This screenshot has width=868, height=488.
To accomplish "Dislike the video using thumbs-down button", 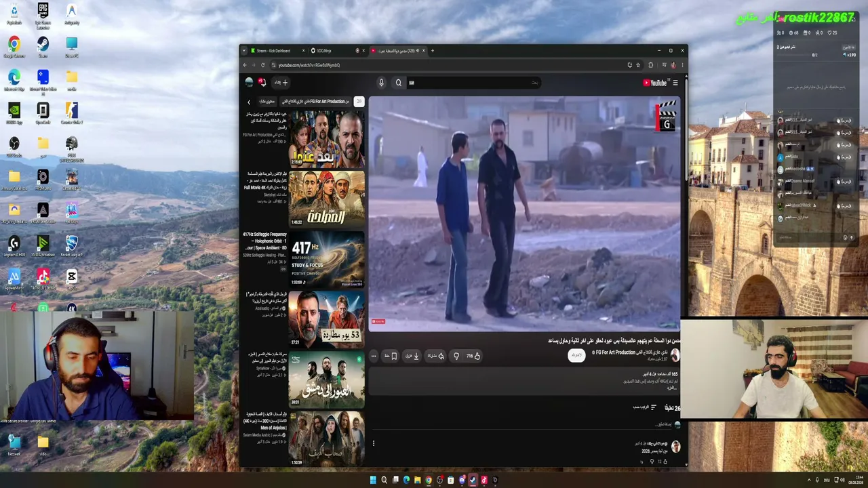I will click(x=456, y=356).
